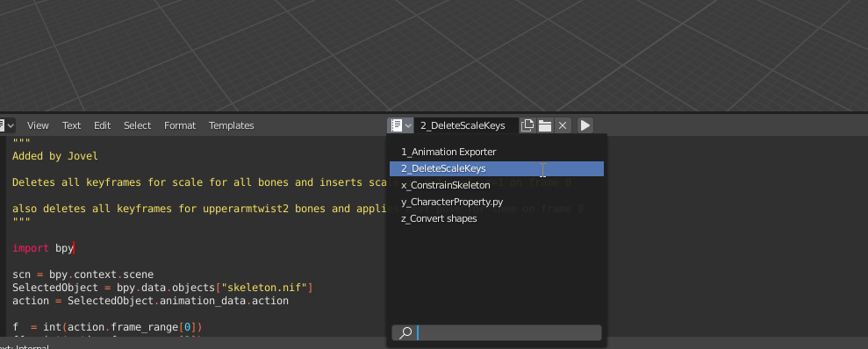Click the 'f = int(action.frame_range[0])' line
This screenshot has height=349, width=868.
point(107,327)
